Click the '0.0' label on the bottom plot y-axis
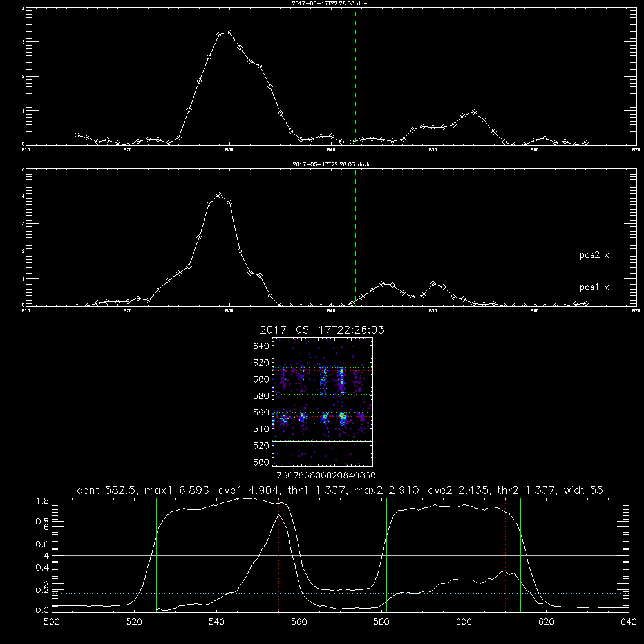The height and width of the screenshot is (644, 644). [x=42, y=611]
